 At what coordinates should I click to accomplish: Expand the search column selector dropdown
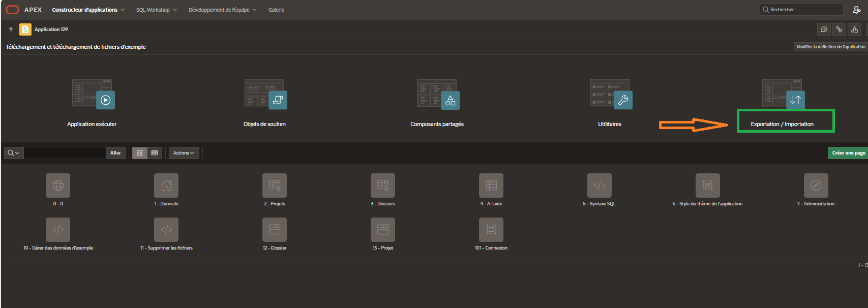coord(13,153)
